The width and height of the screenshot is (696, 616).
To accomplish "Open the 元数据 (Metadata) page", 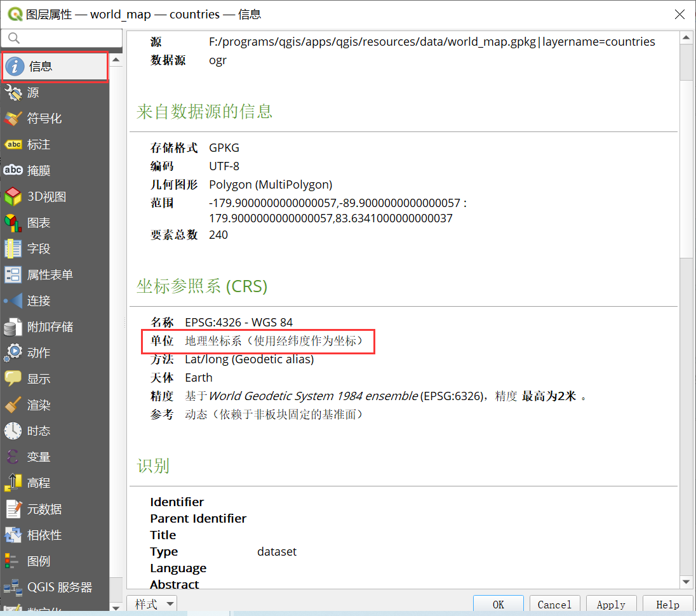I will [55, 509].
